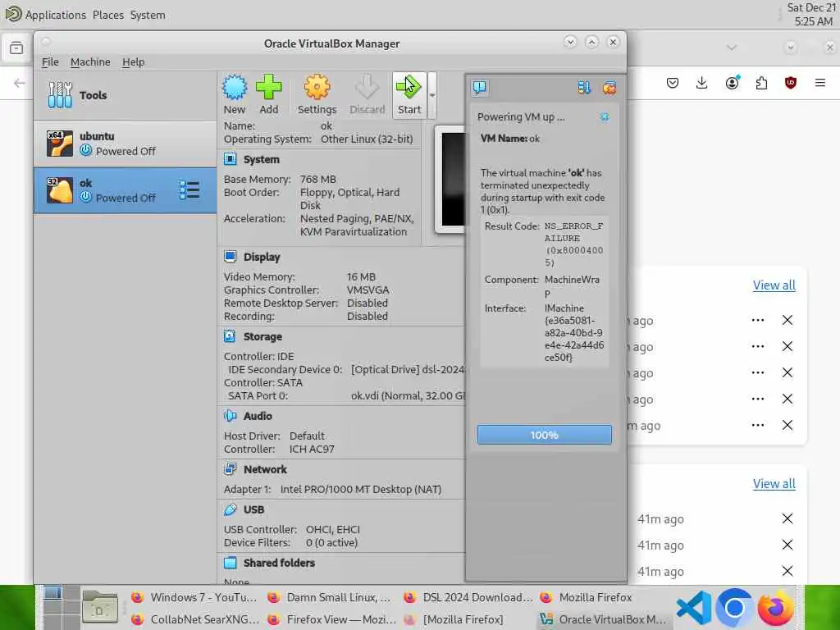This screenshot has height=630, width=840.
Task: Switch to CollabNet SearXNG taskbar window
Action: (x=194, y=619)
